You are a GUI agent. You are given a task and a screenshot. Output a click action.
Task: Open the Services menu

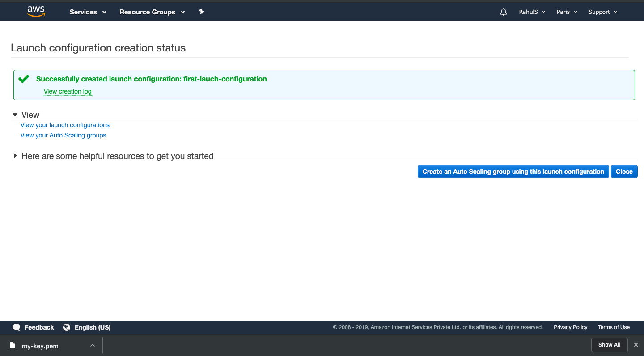(88, 12)
